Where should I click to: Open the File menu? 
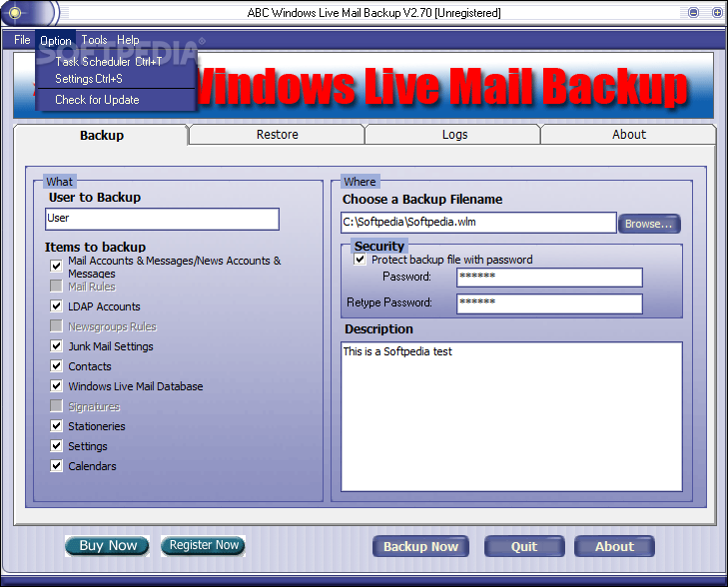tap(22, 40)
